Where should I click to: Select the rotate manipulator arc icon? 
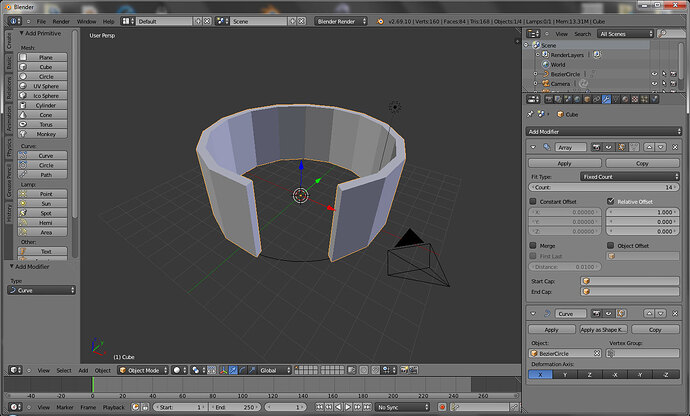(x=242, y=370)
